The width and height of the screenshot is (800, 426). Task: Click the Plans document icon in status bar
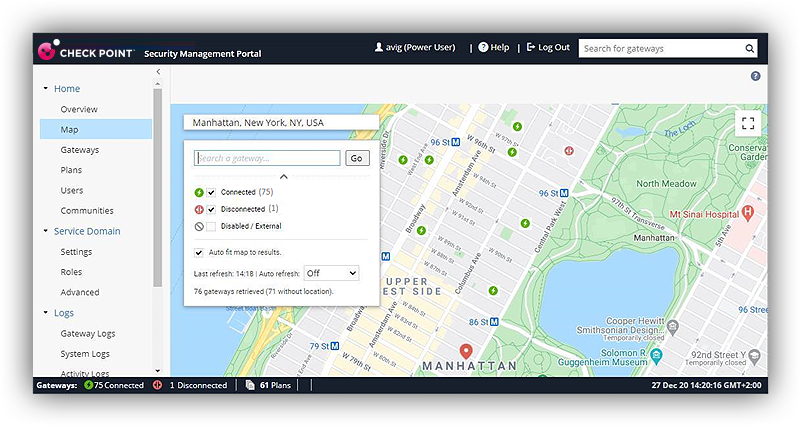pos(250,385)
